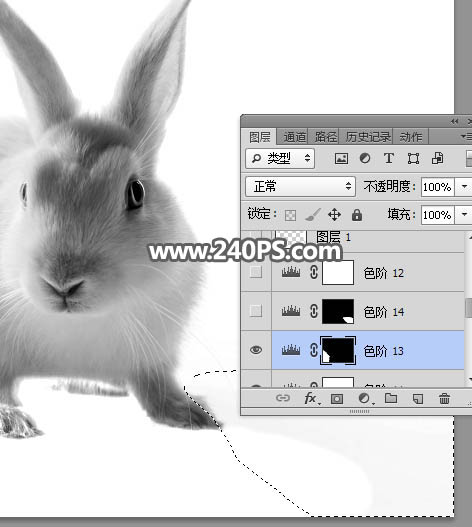Image resolution: width=472 pixels, height=527 pixels.
Task: Click lock all padlock icon
Action: pyautogui.click(x=357, y=215)
